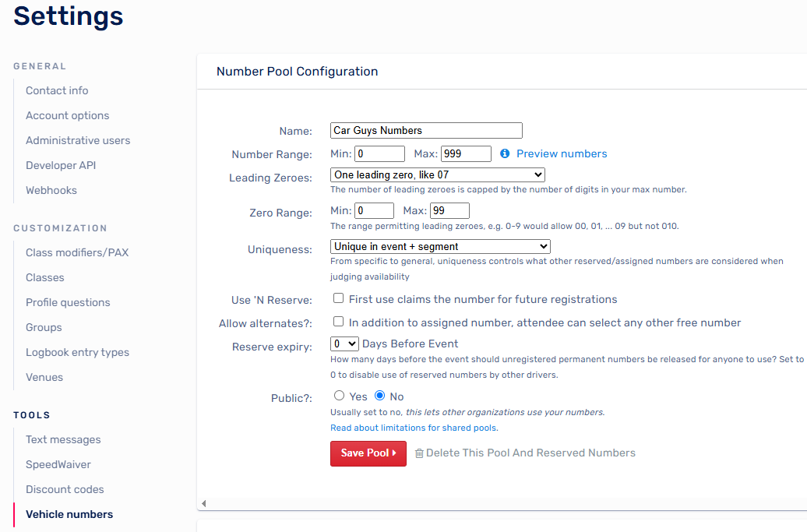Open Administrative users page

78,140
